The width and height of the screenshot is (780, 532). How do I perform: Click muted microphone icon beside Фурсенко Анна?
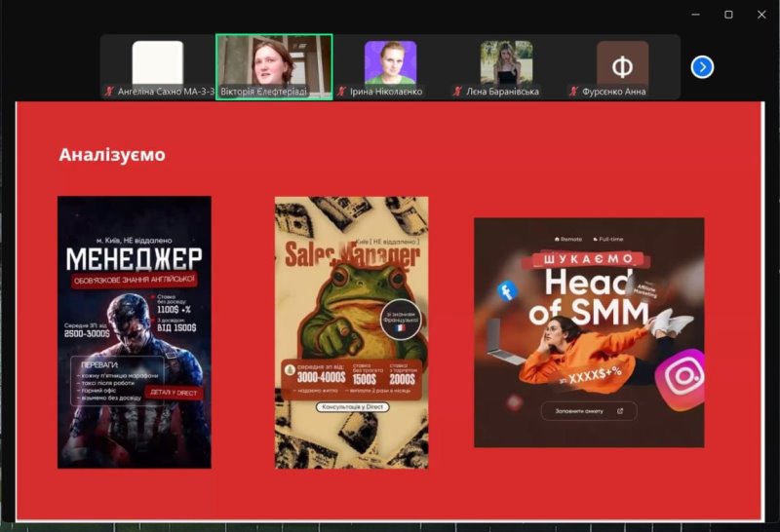click(x=573, y=92)
